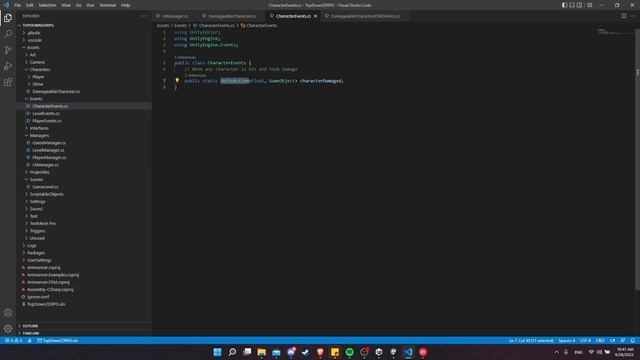Click CRLF line ending in status bar
The width and height of the screenshot is (640, 360).
(x=600, y=340)
